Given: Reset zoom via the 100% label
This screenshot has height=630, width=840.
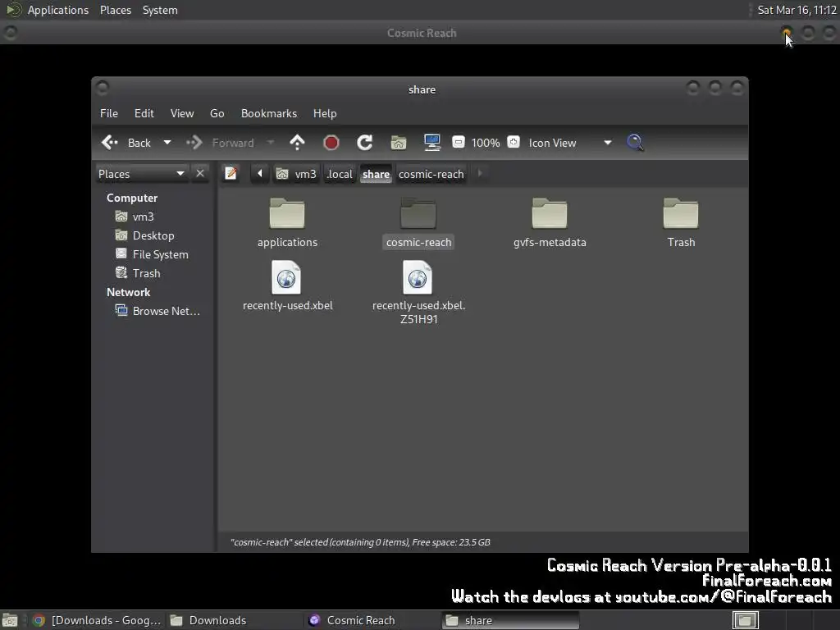Looking at the screenshot, I should coord(486,143).
